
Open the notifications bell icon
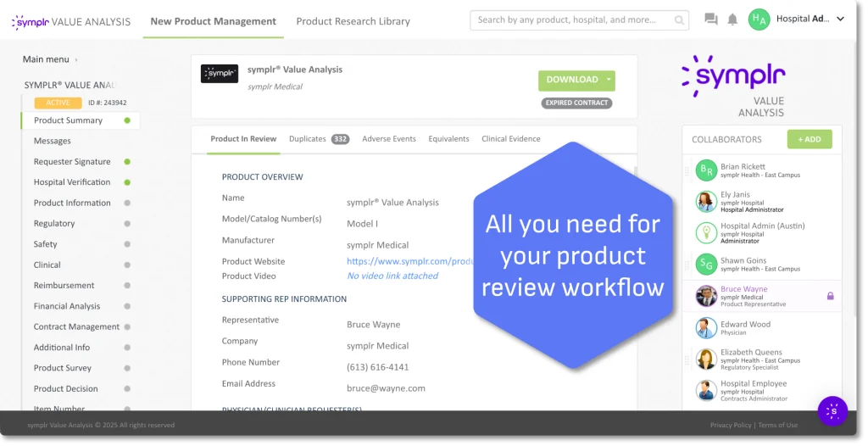point(732,20)
